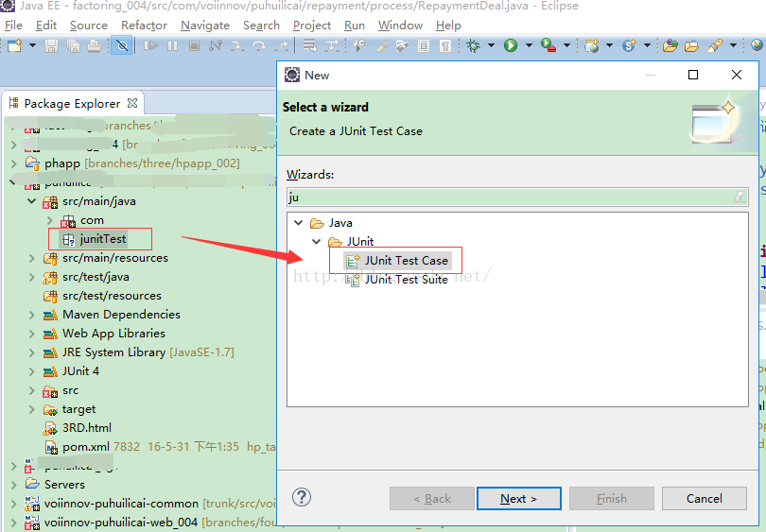Select 3RD.html file
The width and height of the screenshot is (766, 532).
click(x=86, y=428)
